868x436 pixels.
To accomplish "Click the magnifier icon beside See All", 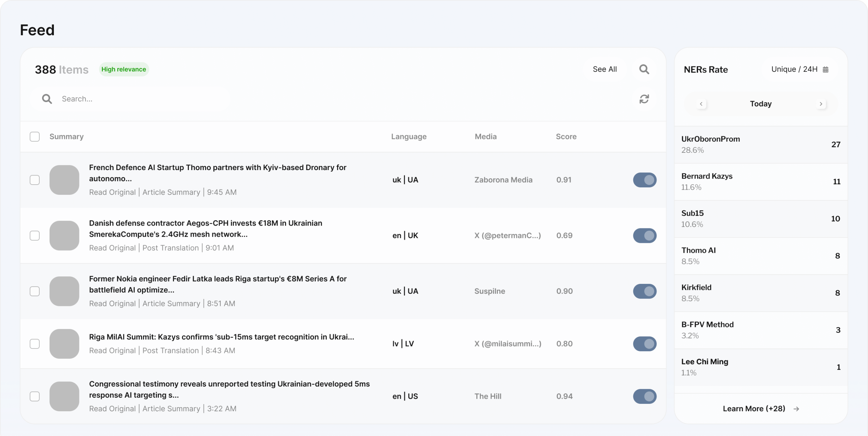I will click(x=644, y=69).
